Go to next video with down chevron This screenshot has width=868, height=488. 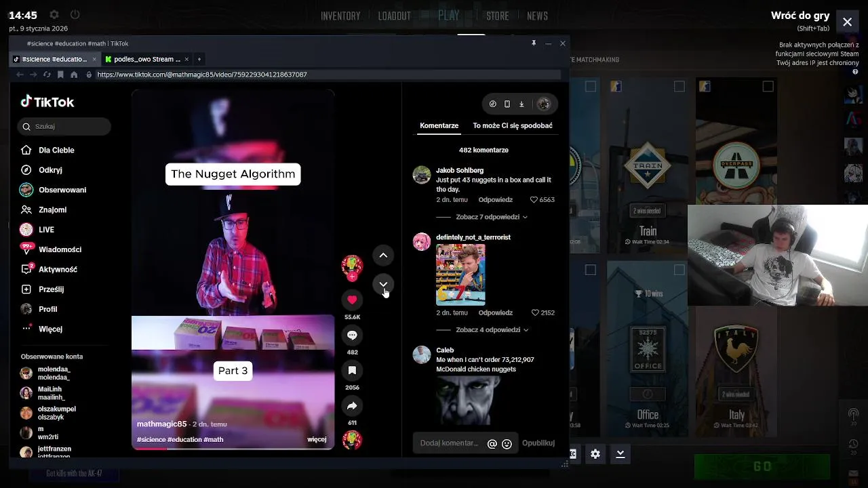tap(383, 284)
